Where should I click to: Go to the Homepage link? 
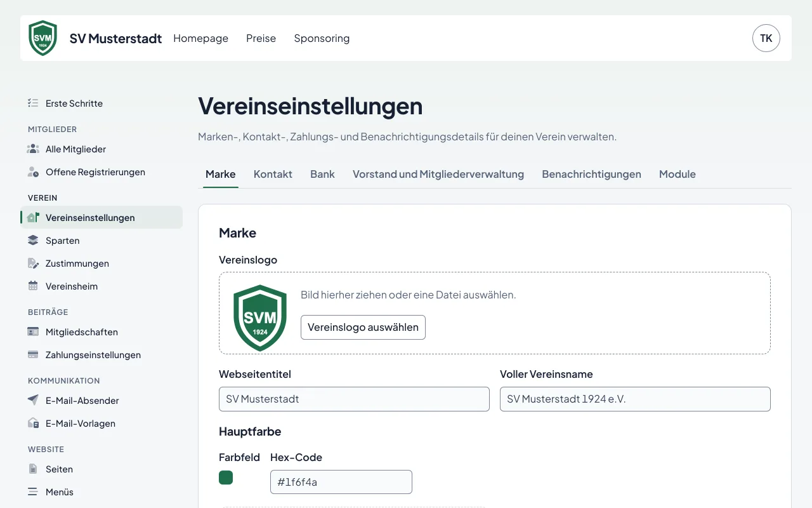tap(200, 38)
